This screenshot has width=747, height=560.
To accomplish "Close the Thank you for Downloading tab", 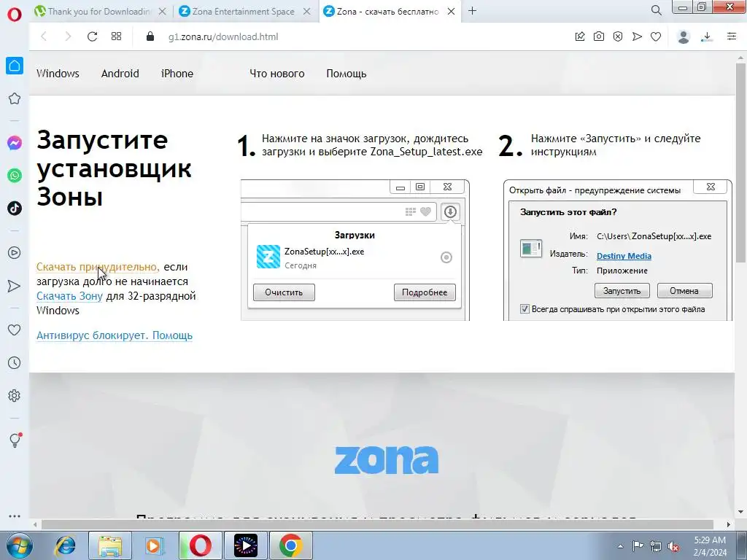I will (x=163, y=12).
